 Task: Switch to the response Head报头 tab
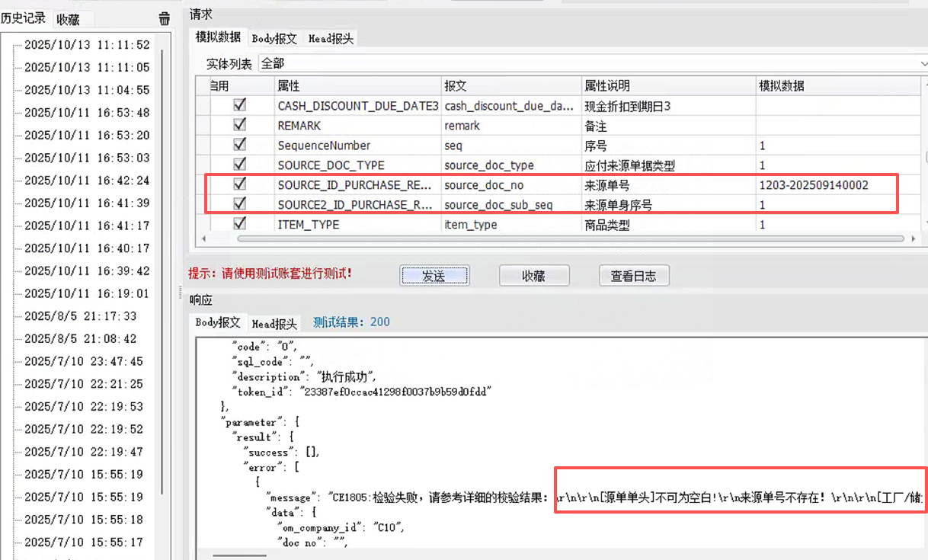click(x=274, y=323)
